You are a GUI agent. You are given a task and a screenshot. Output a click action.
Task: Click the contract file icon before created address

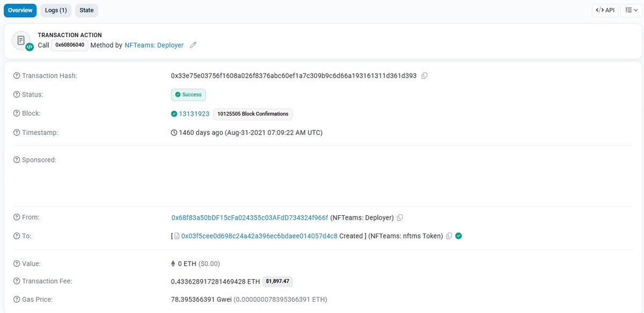[x=178, y=236]
